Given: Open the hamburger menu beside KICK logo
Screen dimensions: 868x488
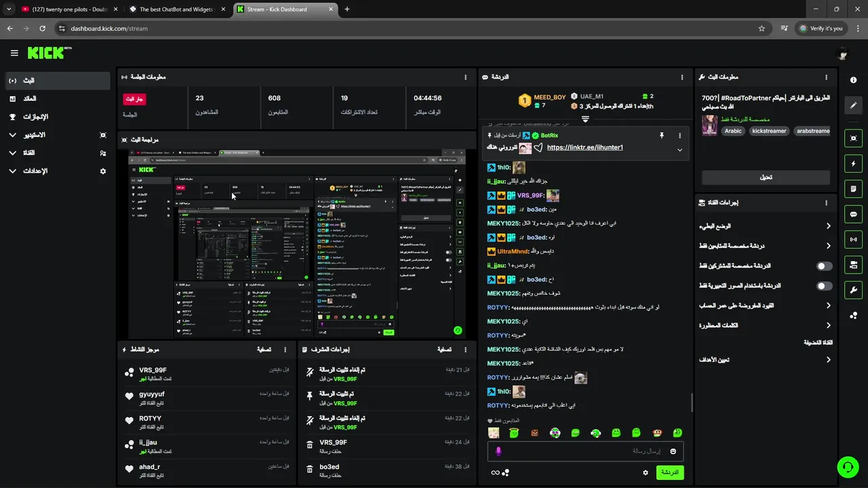Looking at the screenshot, I should pyautogui.click(x=14, y=53).
